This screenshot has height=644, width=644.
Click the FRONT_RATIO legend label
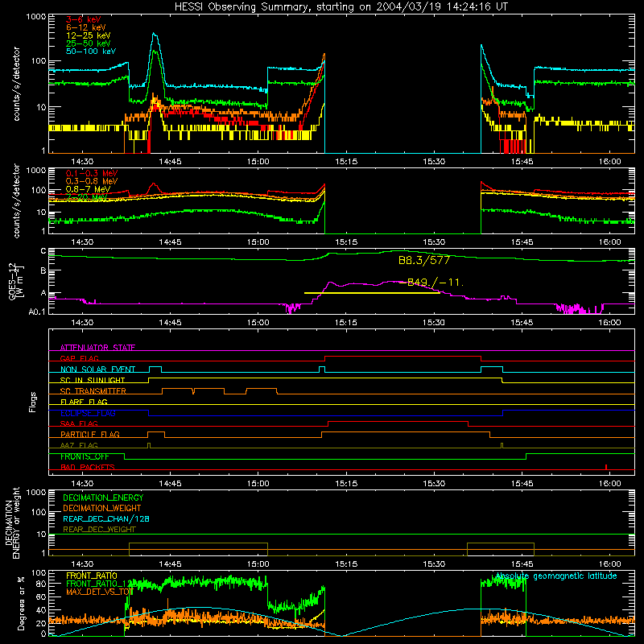tap(92, 576)
